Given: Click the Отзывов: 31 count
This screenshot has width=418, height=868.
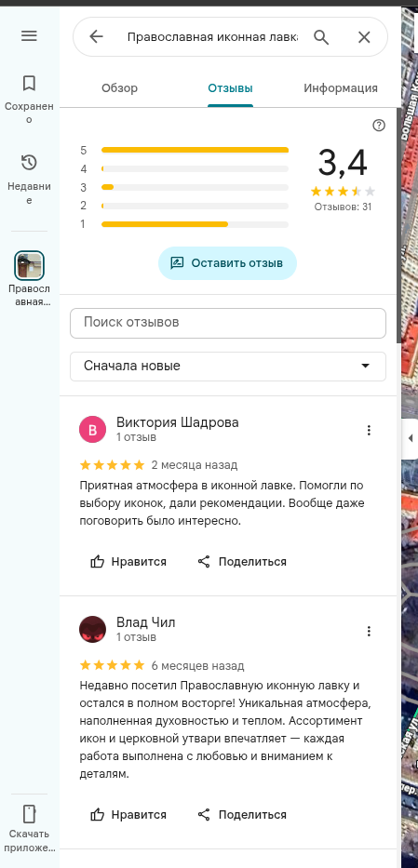Looking at the screenshot, I should click(x=343, y=207).
